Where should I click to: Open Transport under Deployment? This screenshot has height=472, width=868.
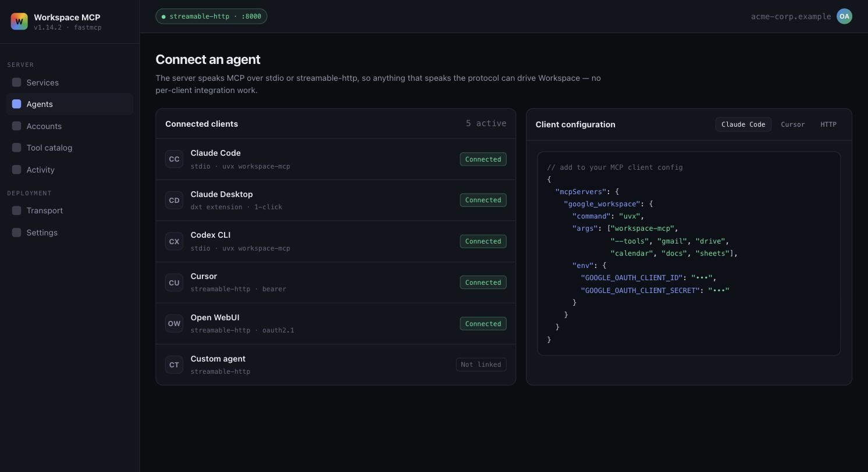[x=70, y=210]
